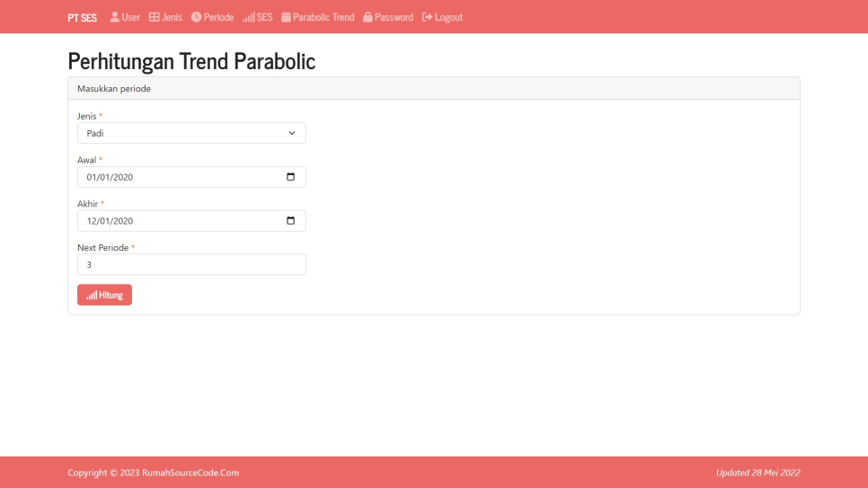Focus the Awal date field

point(191,177)
